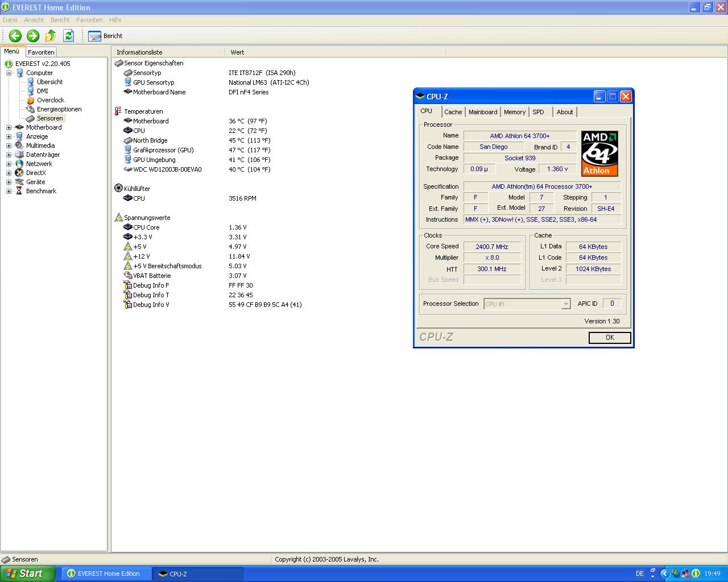Viewport: 728px width, 582px height.
Task: Switch to CPU-Z taskbar button
Action: click(x=198, y=573)
